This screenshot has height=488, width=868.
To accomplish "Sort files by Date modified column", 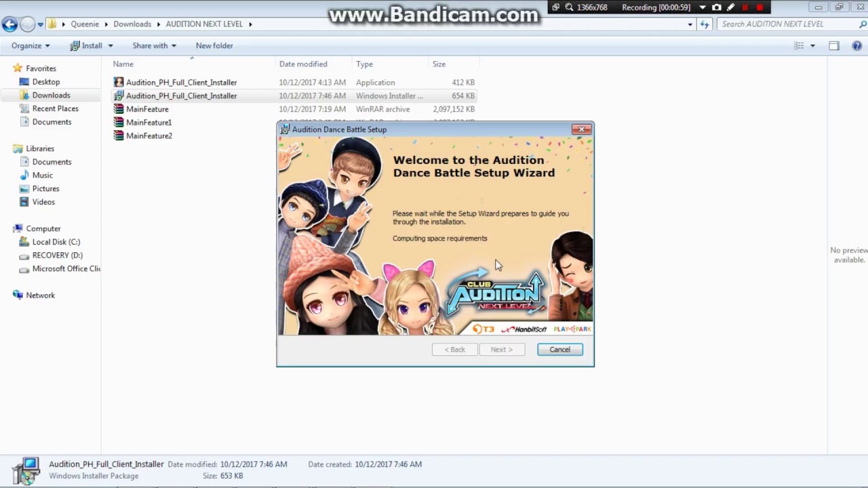I will 303,64.
